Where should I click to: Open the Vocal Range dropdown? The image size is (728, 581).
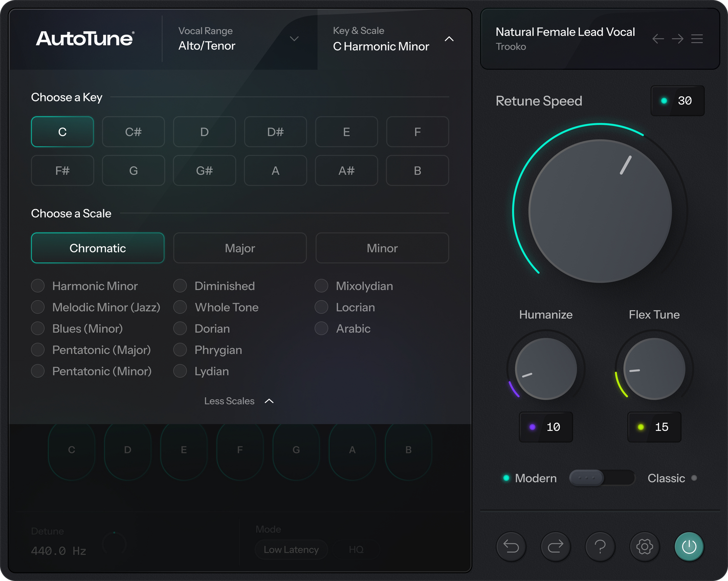coord(294,39)
